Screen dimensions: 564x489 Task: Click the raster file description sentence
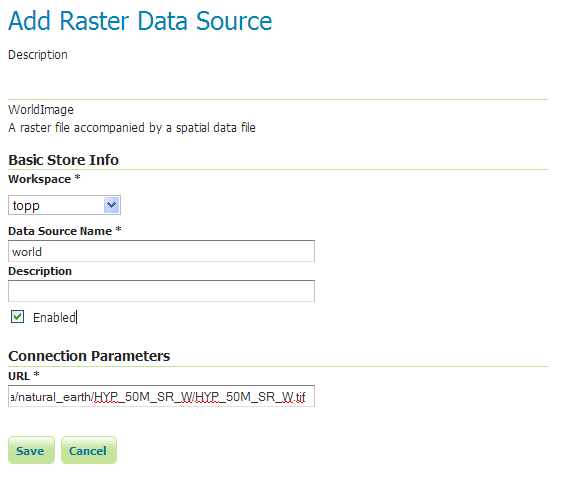point(132,128)
